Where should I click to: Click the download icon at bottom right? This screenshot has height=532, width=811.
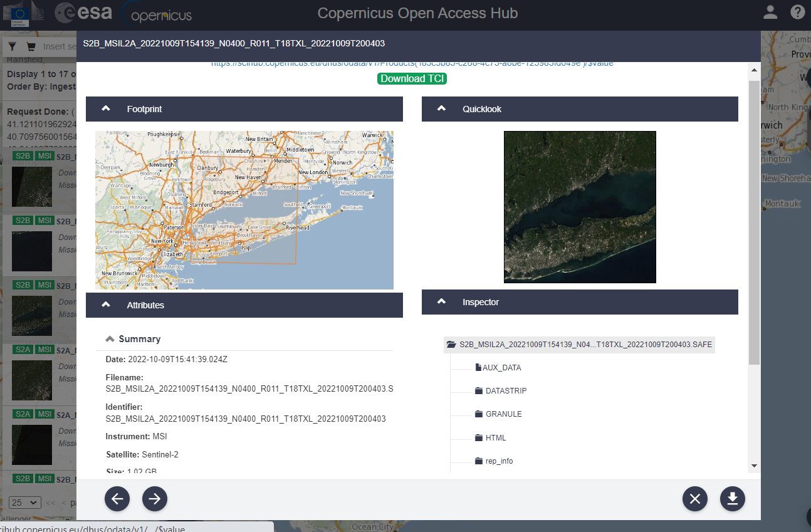pos(732,499)
